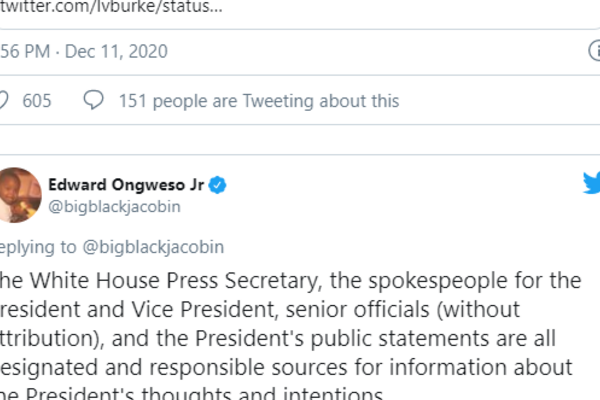Open "151 people are Tweeting about this"
Screen dimensions: 600x400
[258, 100]
